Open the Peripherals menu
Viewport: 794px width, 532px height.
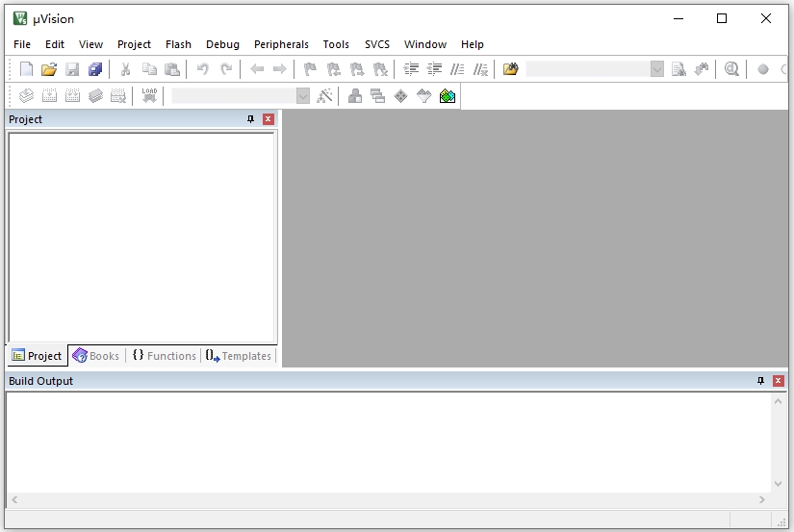click(x=281, y=44)
